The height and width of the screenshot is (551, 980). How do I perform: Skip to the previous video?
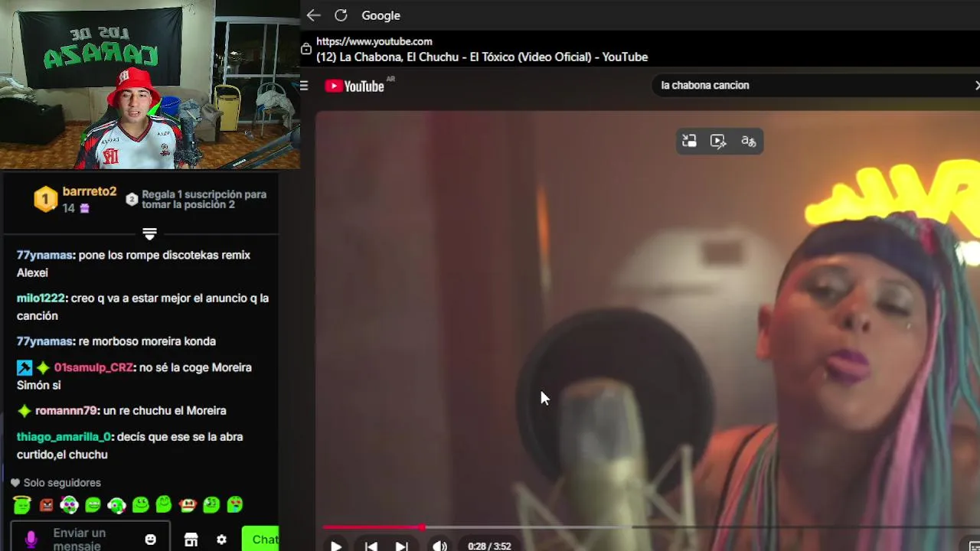click(x=371, y=546)
